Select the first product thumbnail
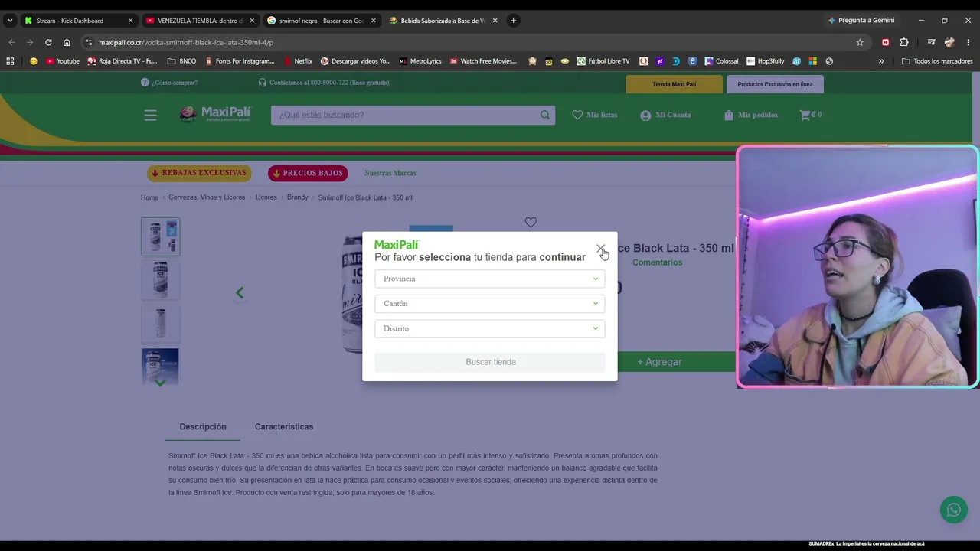 click(x=161, y=236)
